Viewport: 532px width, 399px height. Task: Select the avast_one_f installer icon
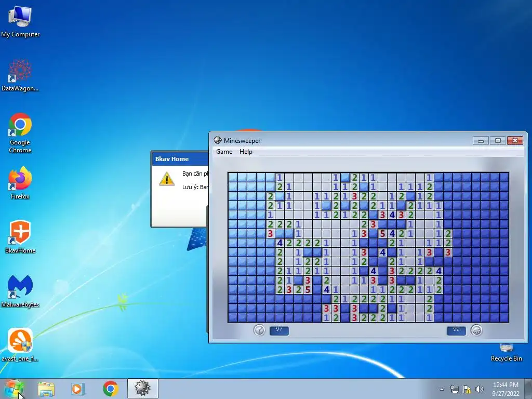pos(20,345)
